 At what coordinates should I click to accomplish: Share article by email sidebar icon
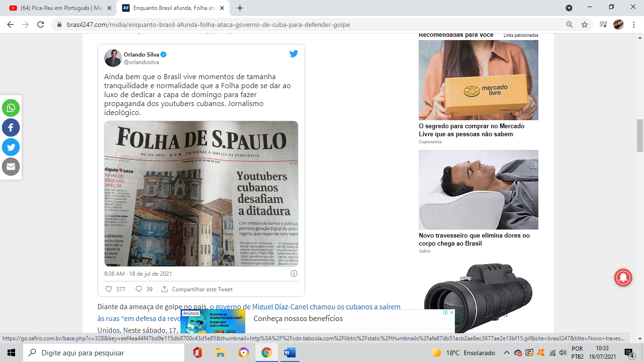(x=11, y=167)
